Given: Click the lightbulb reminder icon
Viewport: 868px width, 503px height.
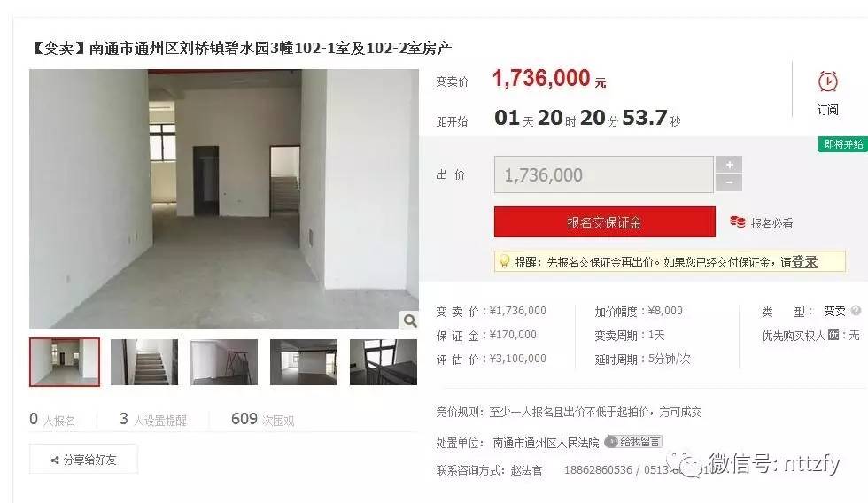Looking at the screenshot, I should [x=504, y=261].
